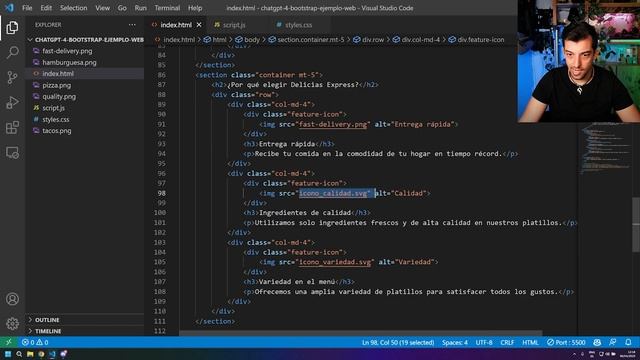Open the Run menu
640x360 pixels.
(x=140, y=8)
